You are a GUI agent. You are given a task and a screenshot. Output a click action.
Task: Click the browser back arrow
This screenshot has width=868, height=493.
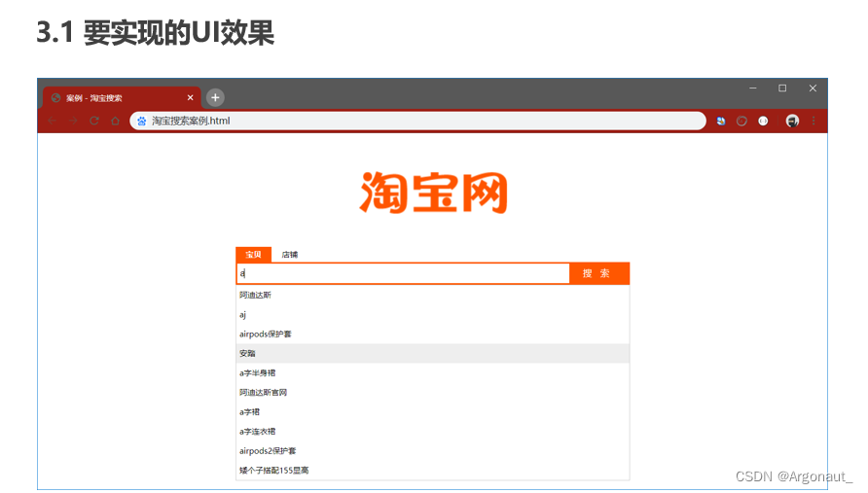(53, 121)
